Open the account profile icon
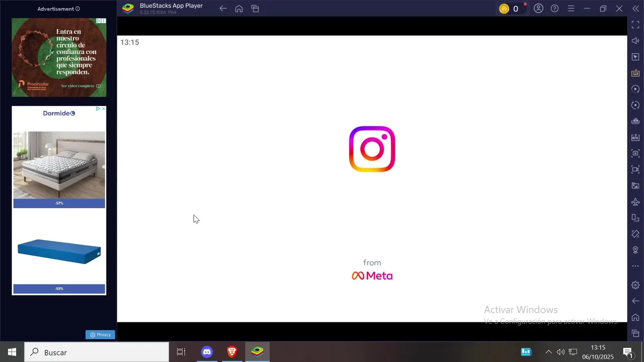 pos(538,9)
